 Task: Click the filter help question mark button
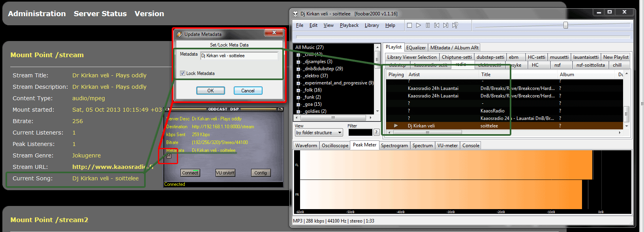pos(376,132)
